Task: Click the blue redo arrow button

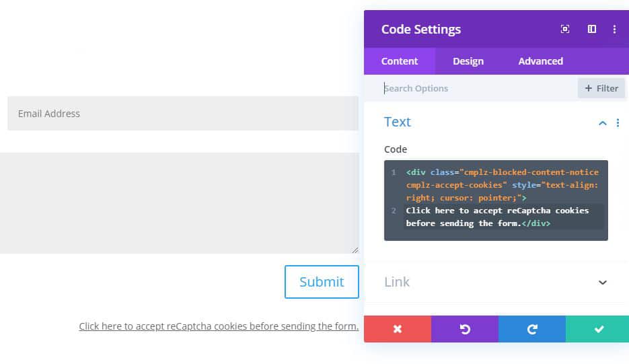Action: click(532, 329)
